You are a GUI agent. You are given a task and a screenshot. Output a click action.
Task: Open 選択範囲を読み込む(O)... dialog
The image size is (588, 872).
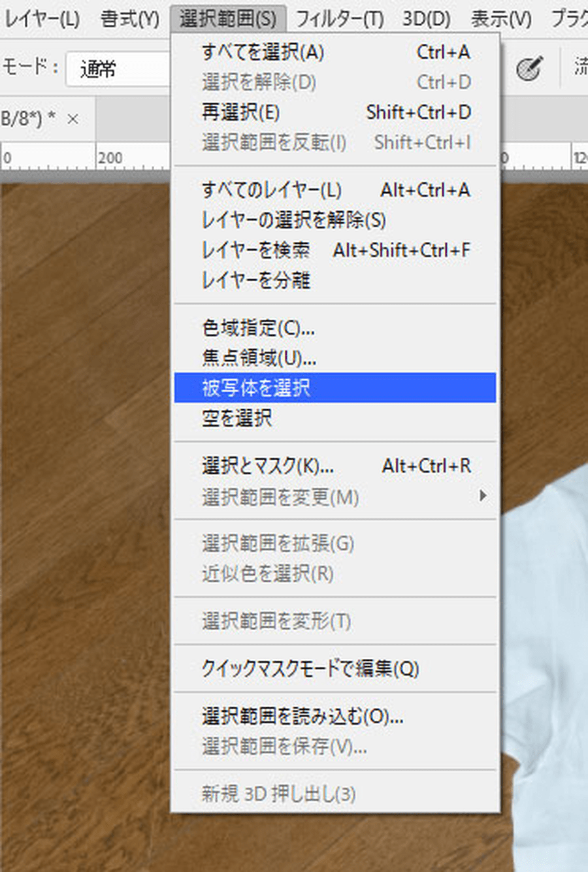tap(335, 716)
